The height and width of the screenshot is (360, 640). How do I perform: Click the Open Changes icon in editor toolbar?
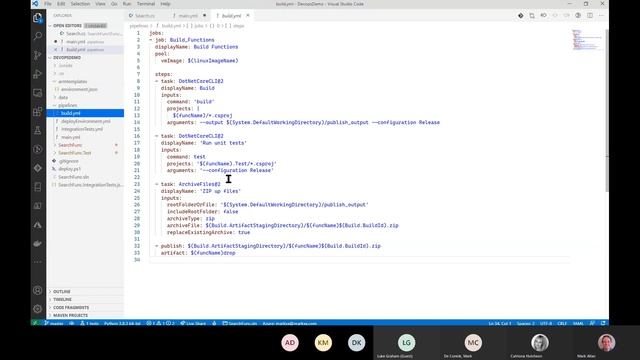tap(532, 16)
